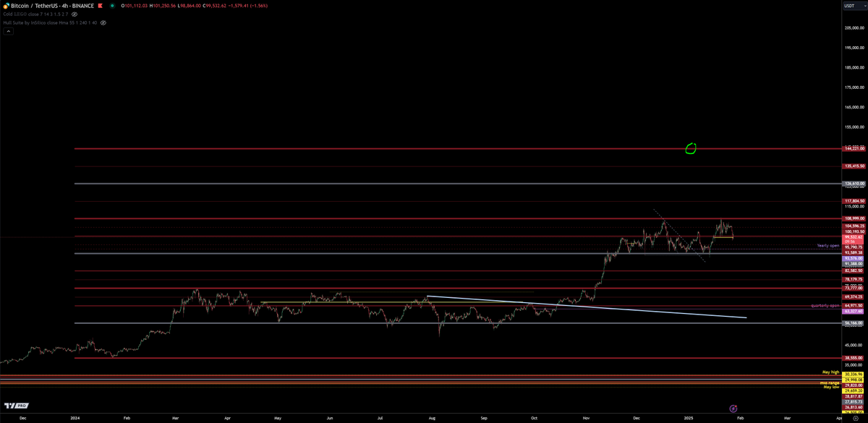The height and width of the screenshot is (423, 868).
Task: Click 2025 on the date axis
Action: pyautogui.click(x=689, y=418)
